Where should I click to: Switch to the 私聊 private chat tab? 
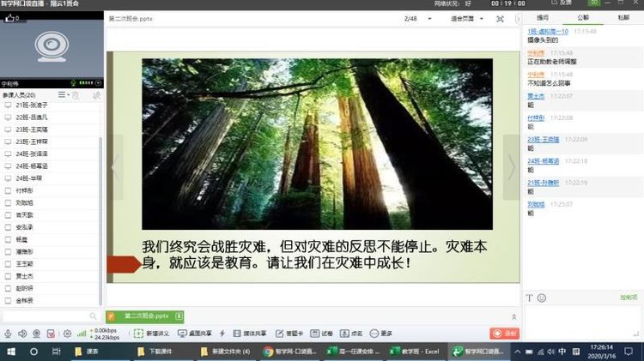623,17
